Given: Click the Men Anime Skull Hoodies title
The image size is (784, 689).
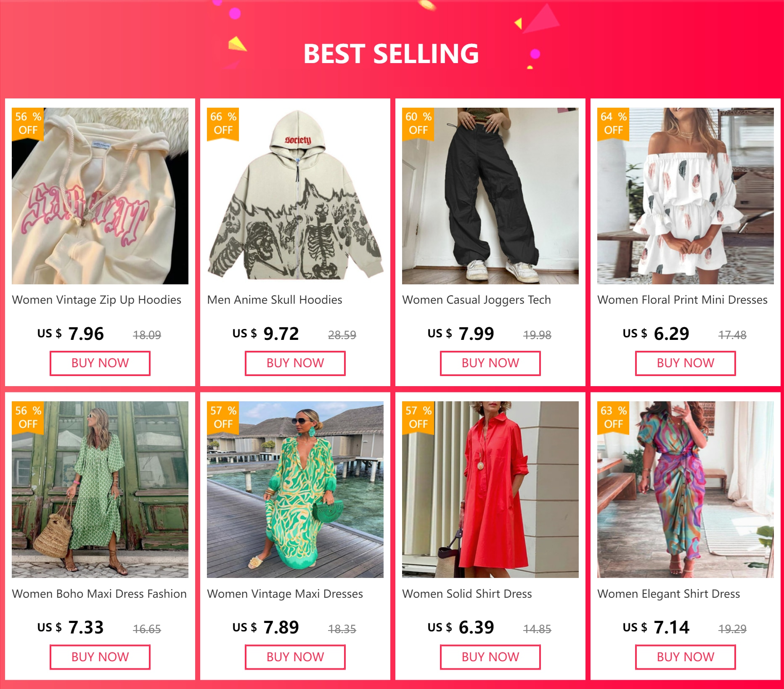Looking at the screenshot, I should point(275,300).
